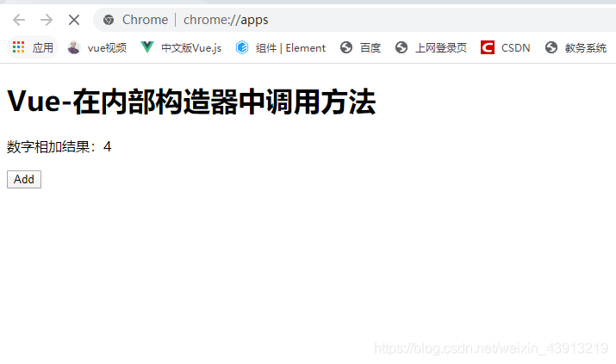Click the avatar icon beside vue视频
Screen dimensions: 616x364
74,47
